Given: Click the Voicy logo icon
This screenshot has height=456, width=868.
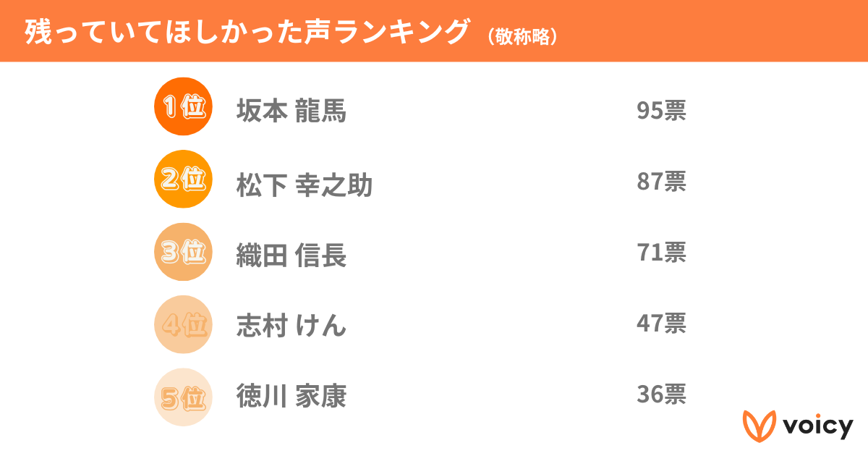Looking at the screenshot, I should click(759, 426).
